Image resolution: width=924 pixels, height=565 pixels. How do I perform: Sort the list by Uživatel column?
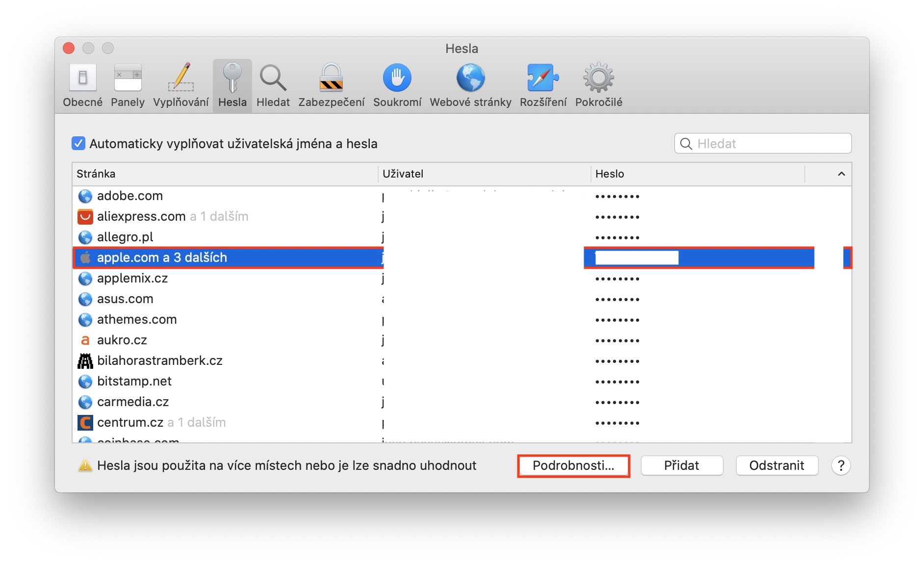485,174
